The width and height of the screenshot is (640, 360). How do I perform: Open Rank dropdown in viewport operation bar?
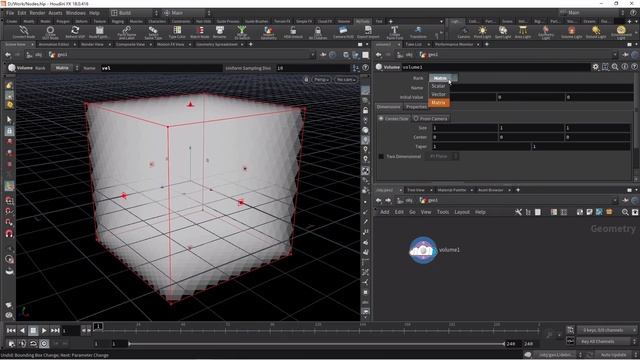[x=65, y=68]
